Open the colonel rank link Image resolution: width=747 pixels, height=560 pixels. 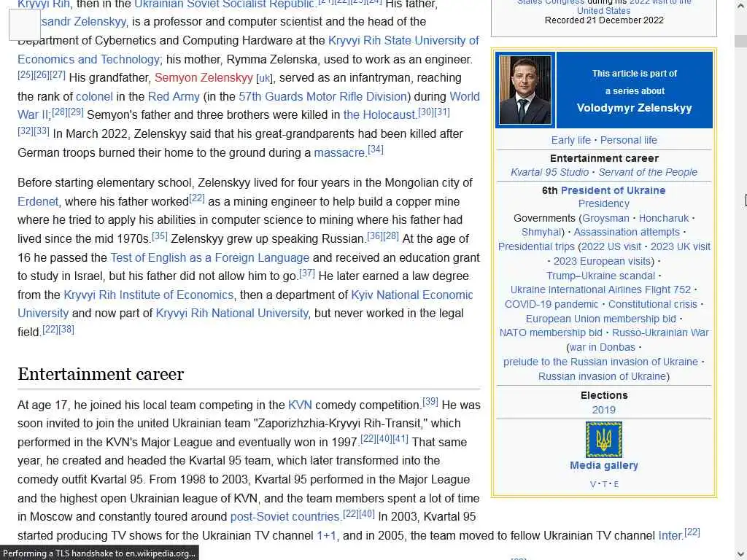click(x=94, y=97)
